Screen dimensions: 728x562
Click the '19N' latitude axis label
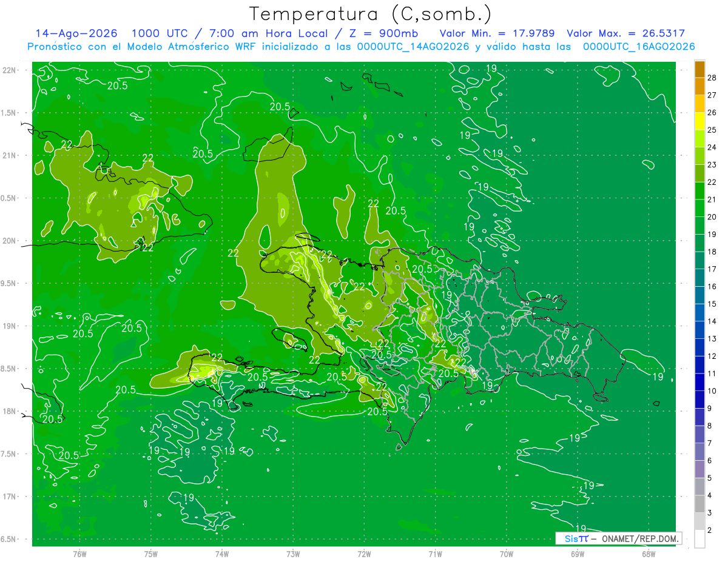(9, 326)
